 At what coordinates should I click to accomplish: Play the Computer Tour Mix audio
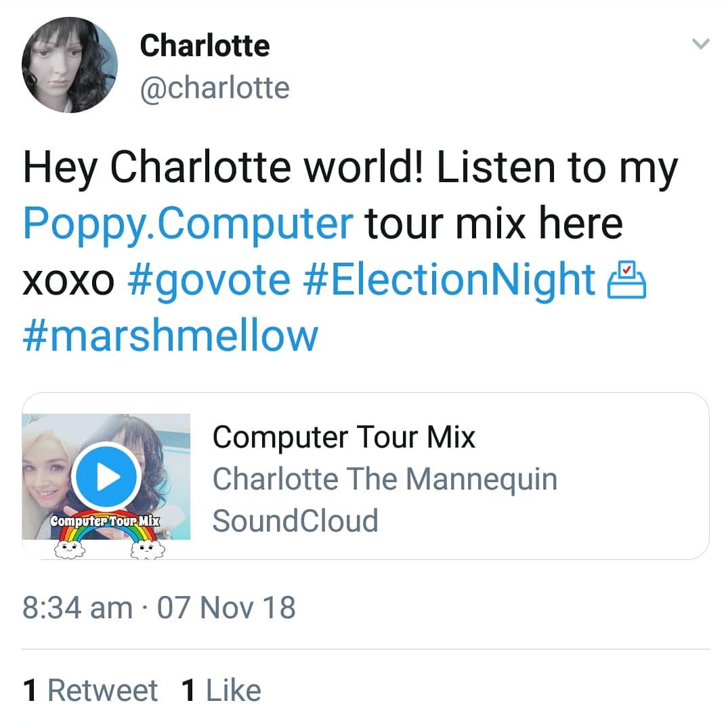click(x=106, y=477)
